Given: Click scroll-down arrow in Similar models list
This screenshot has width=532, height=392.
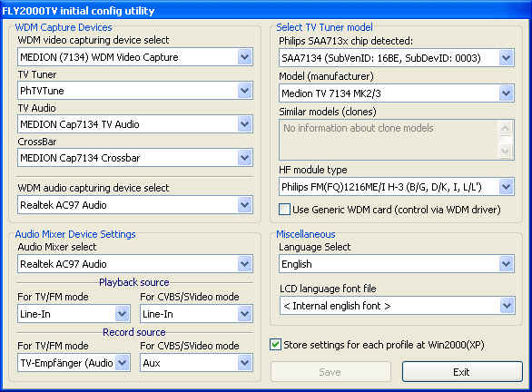Looking at the screenshot, I should click(505, 151).
